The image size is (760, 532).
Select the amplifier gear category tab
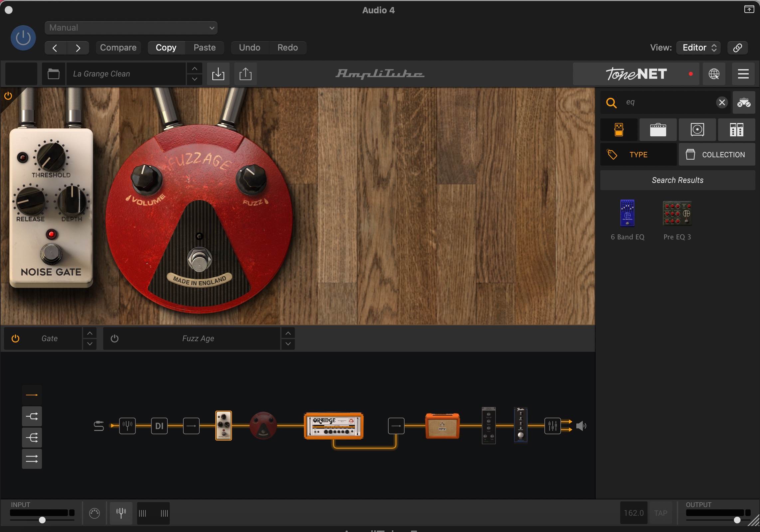[658, 130]
